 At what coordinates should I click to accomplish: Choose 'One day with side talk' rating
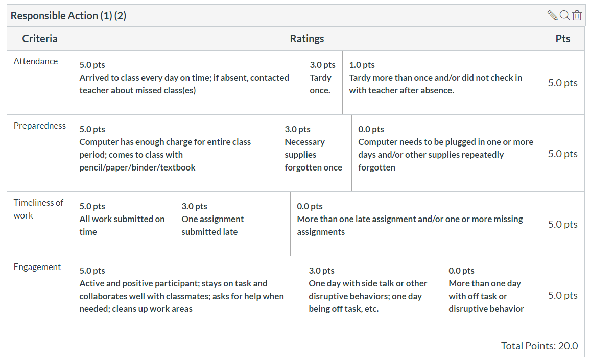pyautogui.click(x=372, y=295)
